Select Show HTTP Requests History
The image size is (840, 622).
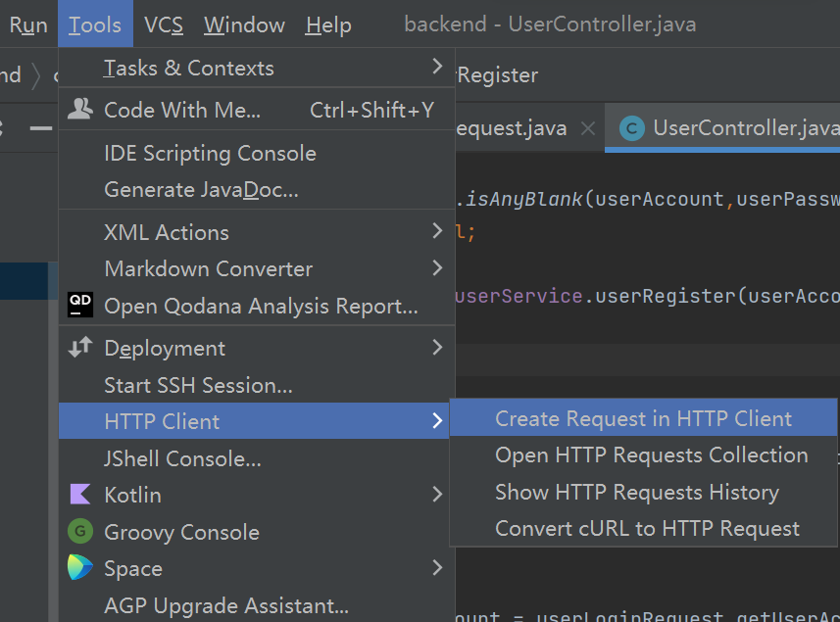click(x=637, y=492)
